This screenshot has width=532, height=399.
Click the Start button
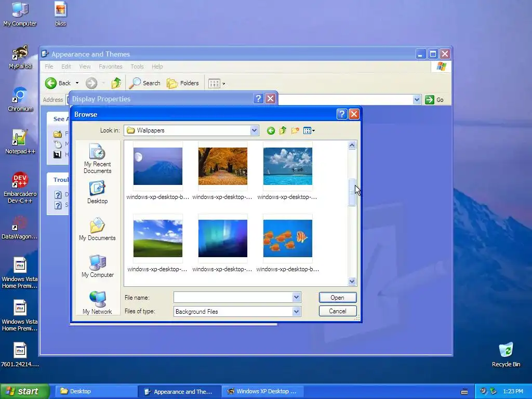(25, 392)
